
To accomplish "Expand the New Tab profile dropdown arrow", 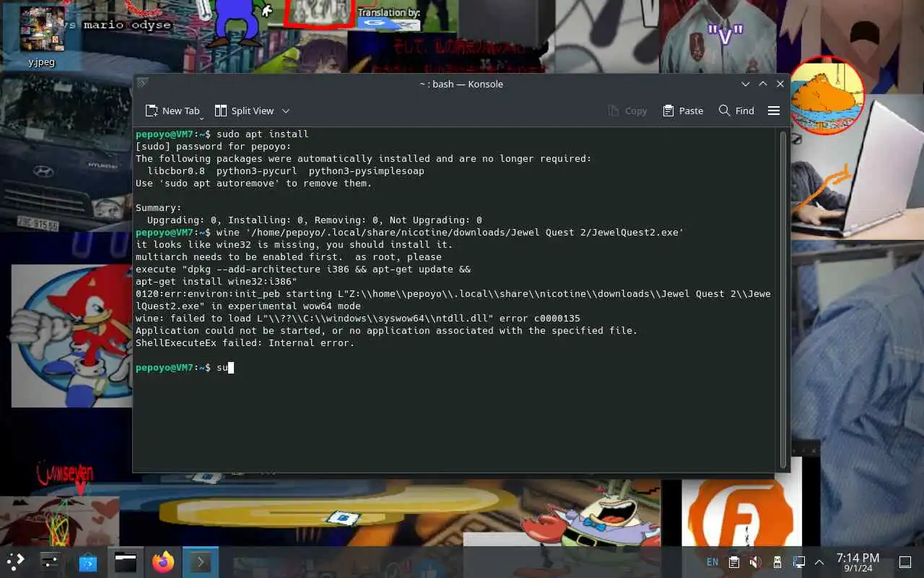I will click(202, 118).
